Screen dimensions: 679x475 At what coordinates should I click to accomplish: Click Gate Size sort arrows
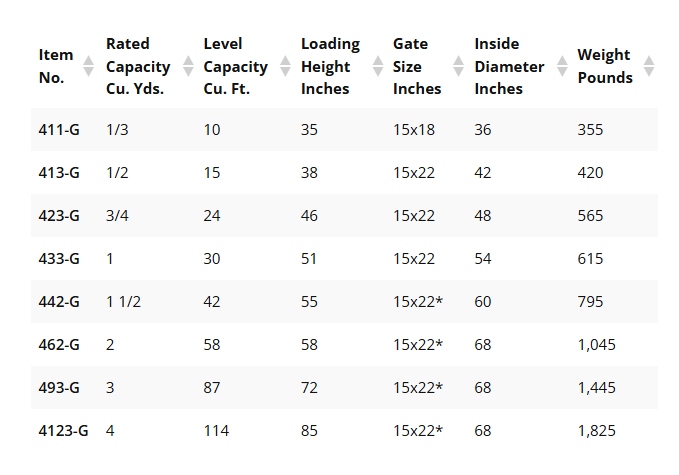tap(458, 66)
